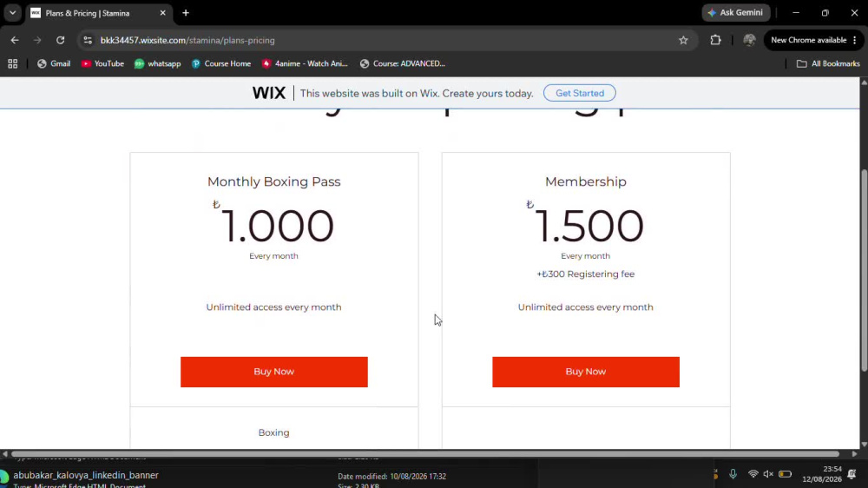The height and width of the screenshot is (488, 868).
Task: Click the browser back arrow
Action: (x=15, y=40)
